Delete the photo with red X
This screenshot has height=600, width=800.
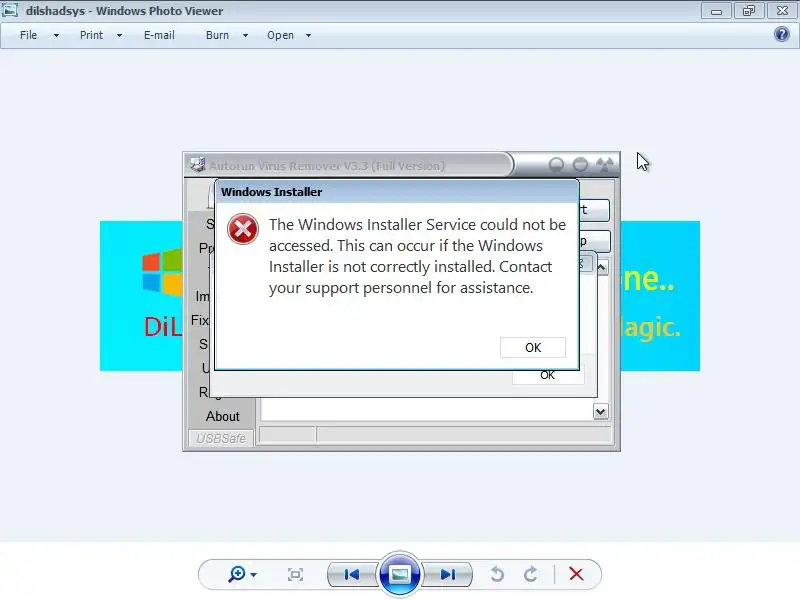point(577,574)
